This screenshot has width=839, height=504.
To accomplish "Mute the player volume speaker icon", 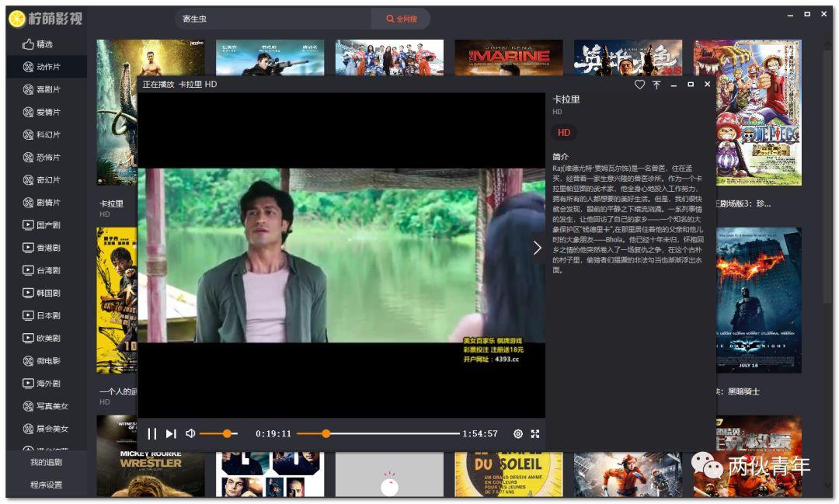I will 190,433.
